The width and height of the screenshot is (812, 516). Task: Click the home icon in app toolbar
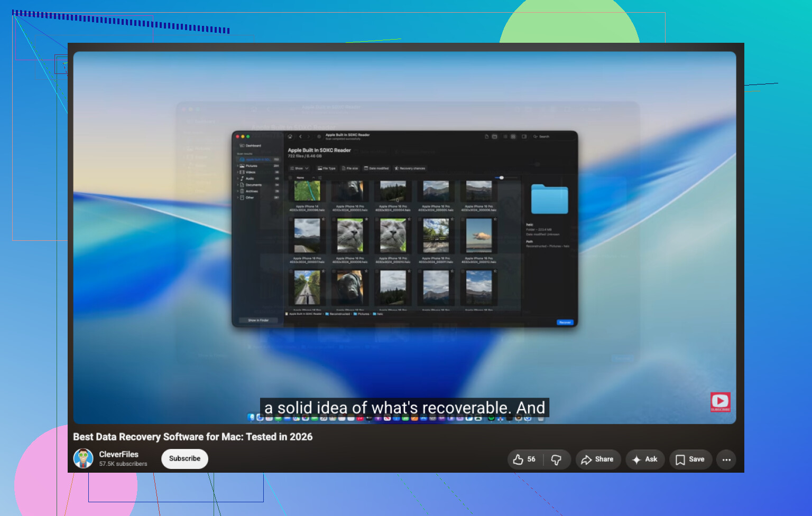tap(290, 136)
